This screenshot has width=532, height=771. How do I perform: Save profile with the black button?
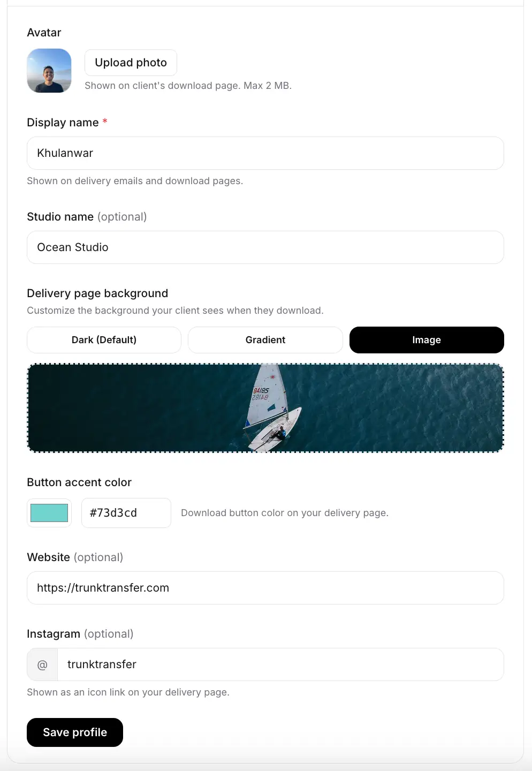coord(75,732)
